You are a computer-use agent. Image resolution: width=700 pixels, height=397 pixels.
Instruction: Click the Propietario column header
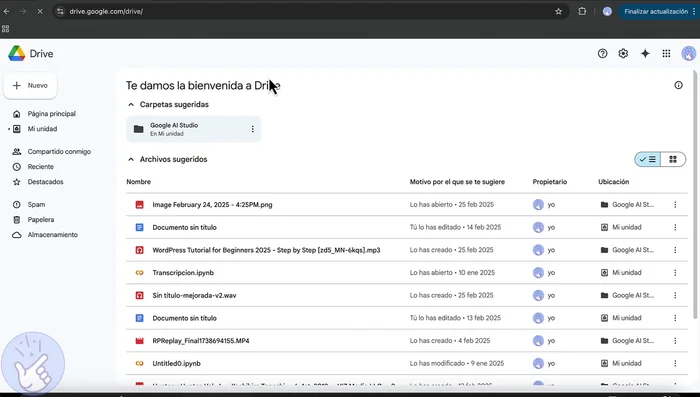550,182
